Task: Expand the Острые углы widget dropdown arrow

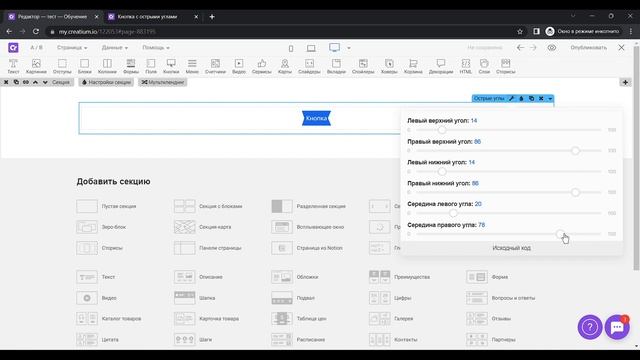Action: [550, 98]
